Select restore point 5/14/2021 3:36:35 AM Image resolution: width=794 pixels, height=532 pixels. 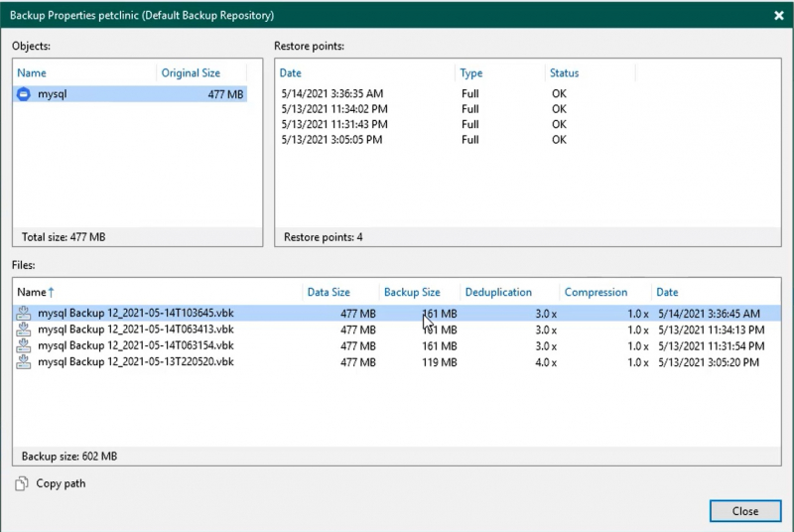pos(332,93)
